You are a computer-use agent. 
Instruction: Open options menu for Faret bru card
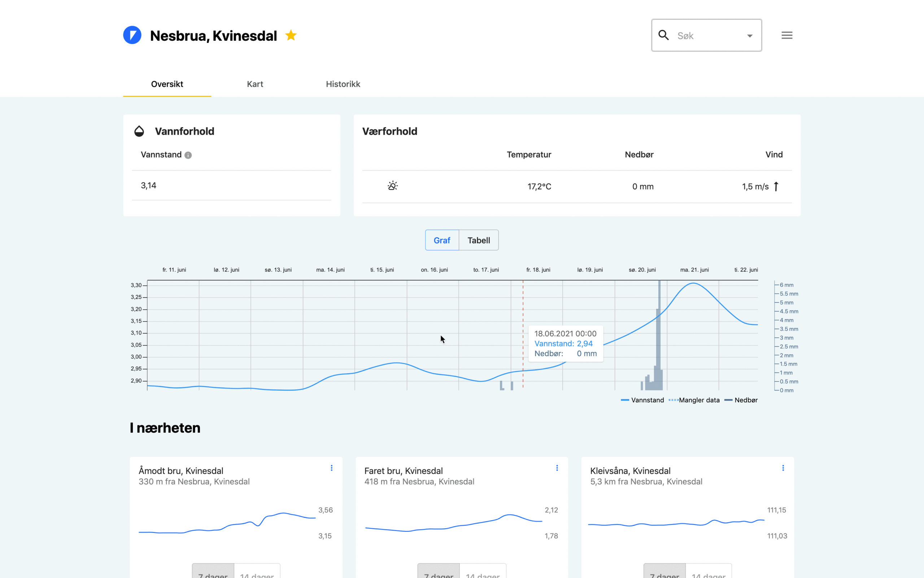pyautogui.click(x=557, y=468)
